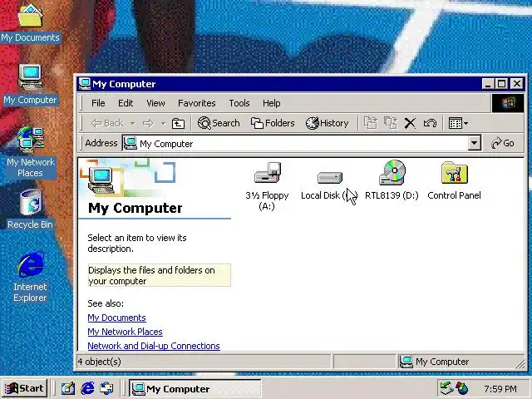Open the Help menu
Screen dimensions: 532x399
coord(272,103)
